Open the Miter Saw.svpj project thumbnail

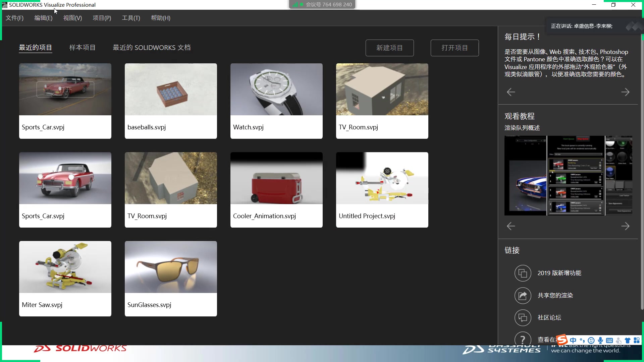click(x=65, y=266)
